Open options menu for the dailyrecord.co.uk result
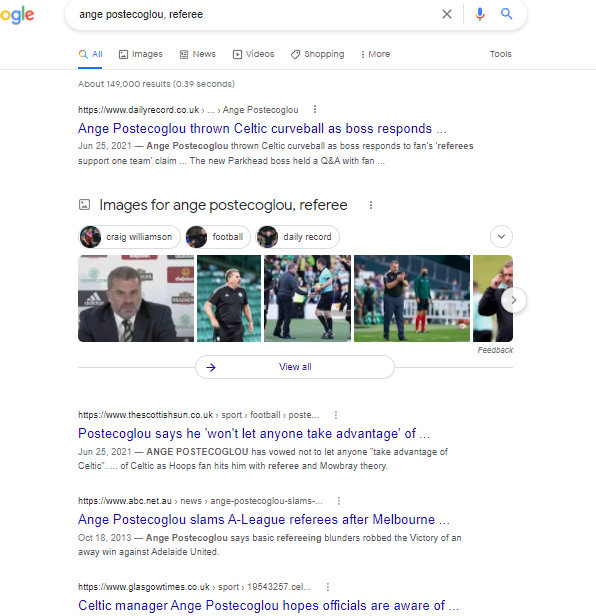The height and width of the screenshot is (616, 596). point(315,110)
